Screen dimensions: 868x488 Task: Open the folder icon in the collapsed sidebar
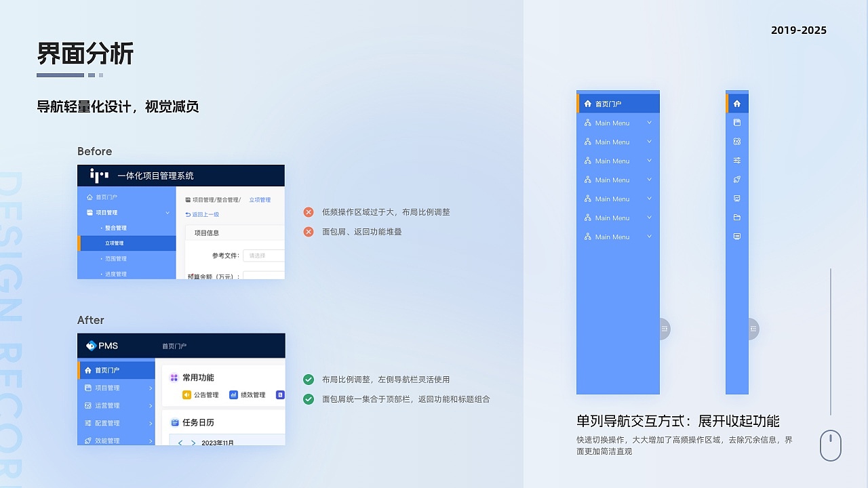(x=738, y=217)
